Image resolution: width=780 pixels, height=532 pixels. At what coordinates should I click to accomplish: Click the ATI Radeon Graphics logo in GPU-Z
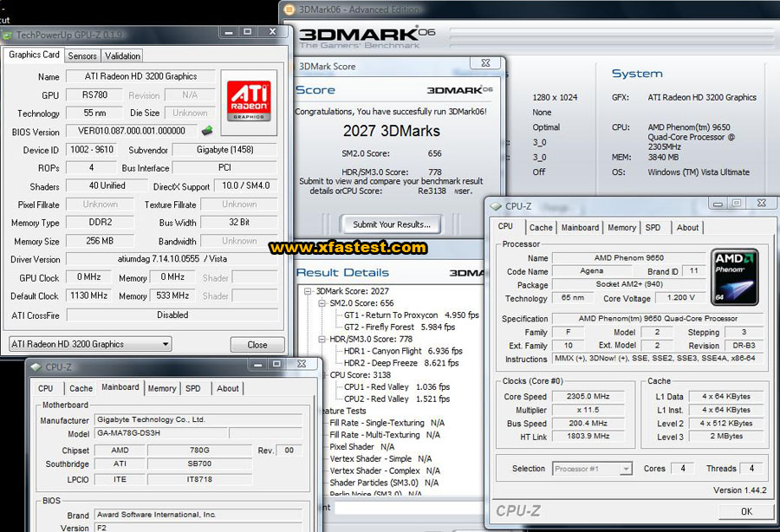point(249,102)
